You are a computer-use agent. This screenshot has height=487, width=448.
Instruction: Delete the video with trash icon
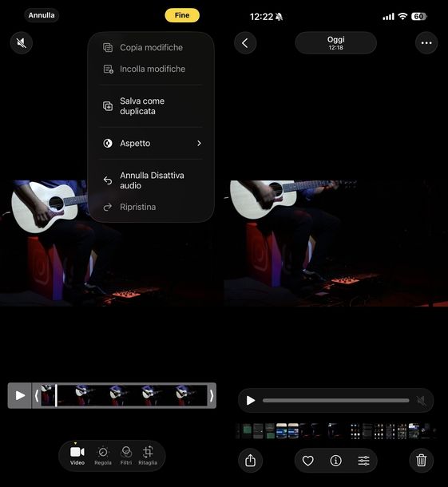click(422, 461)
